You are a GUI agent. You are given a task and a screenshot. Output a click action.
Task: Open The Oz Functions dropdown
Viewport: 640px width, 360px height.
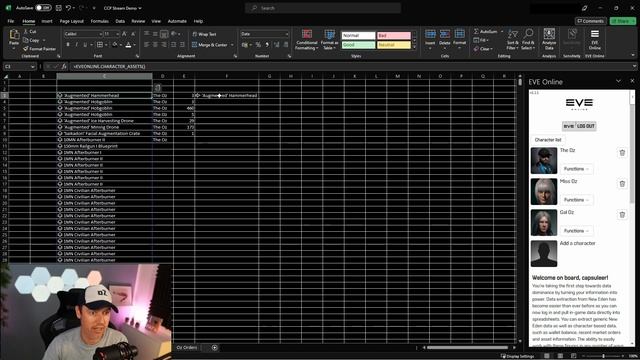pyautogui.click(x=576, y=169)
